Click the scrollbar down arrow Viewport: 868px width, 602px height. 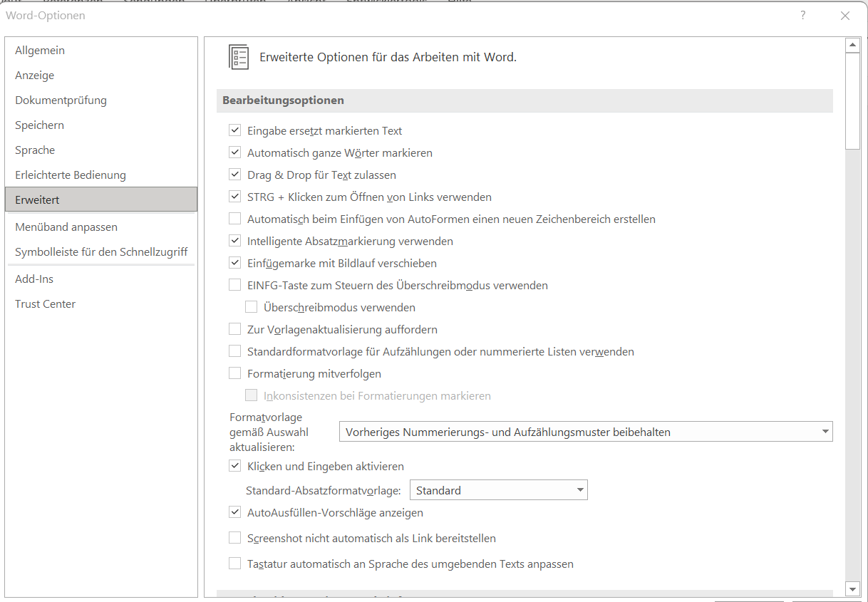pos(852,588)
